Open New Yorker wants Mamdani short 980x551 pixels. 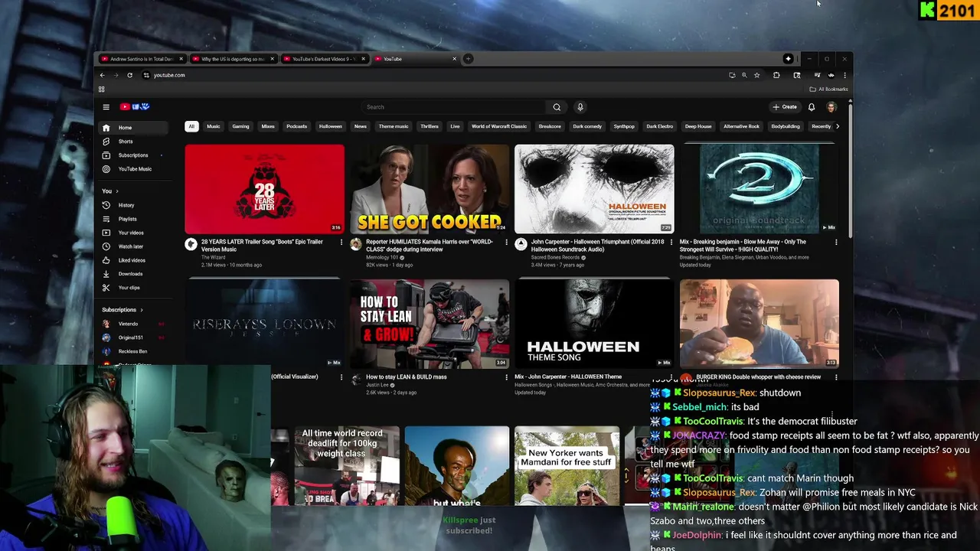click(567, 465)
